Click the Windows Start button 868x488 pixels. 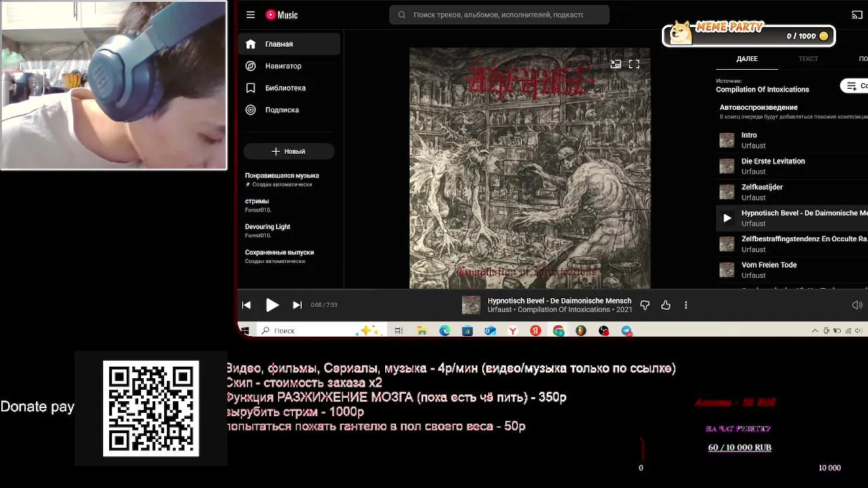245,331
